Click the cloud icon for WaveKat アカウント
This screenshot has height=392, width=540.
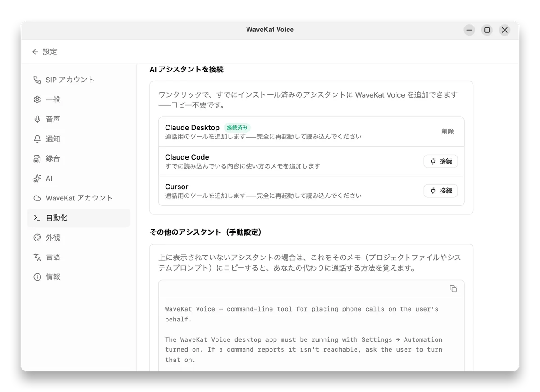point(37,198)
